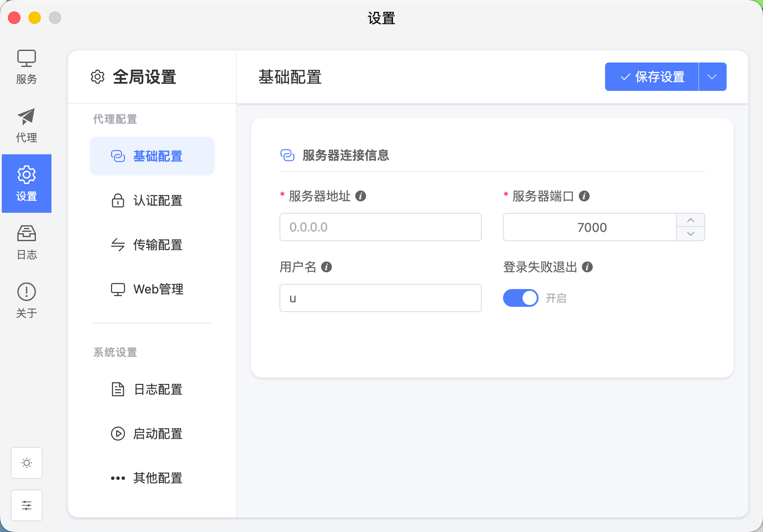This screenshot has width=763, height=532.
Task: Switch to 认证配置 settings
Action: [157, 200]
